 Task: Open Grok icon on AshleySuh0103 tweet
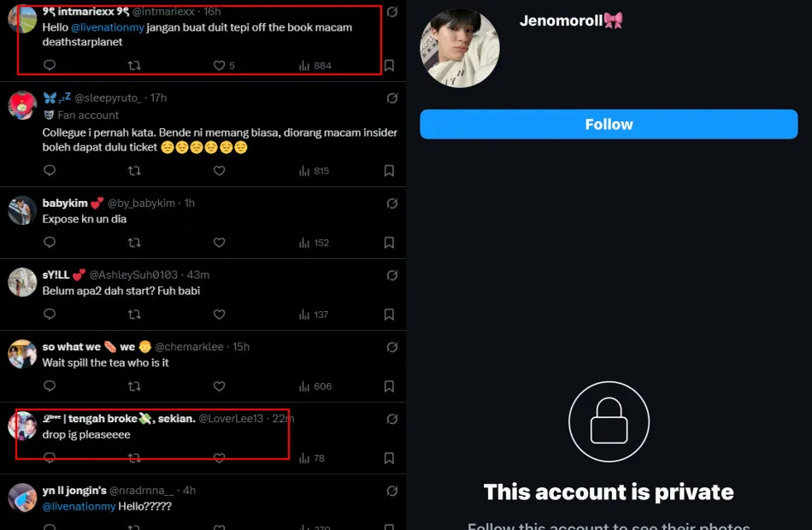[x=392, y=275]
